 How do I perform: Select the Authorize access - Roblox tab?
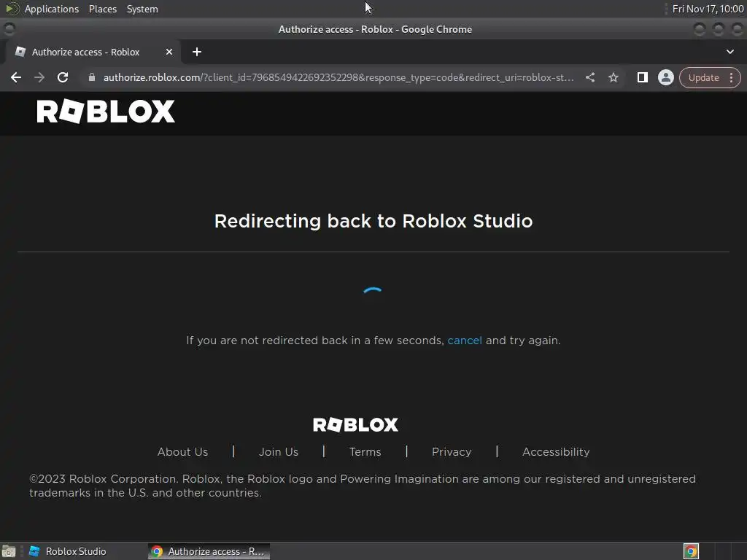pyautogui.click(x=93, y=52)
